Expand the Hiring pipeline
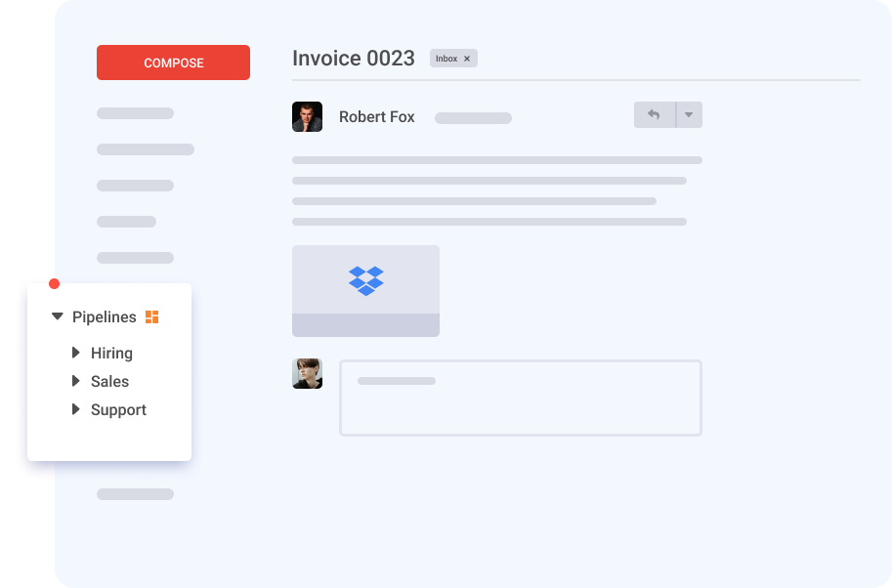The height and width of the screenshot is (588, 892). (x=76, y=353)
